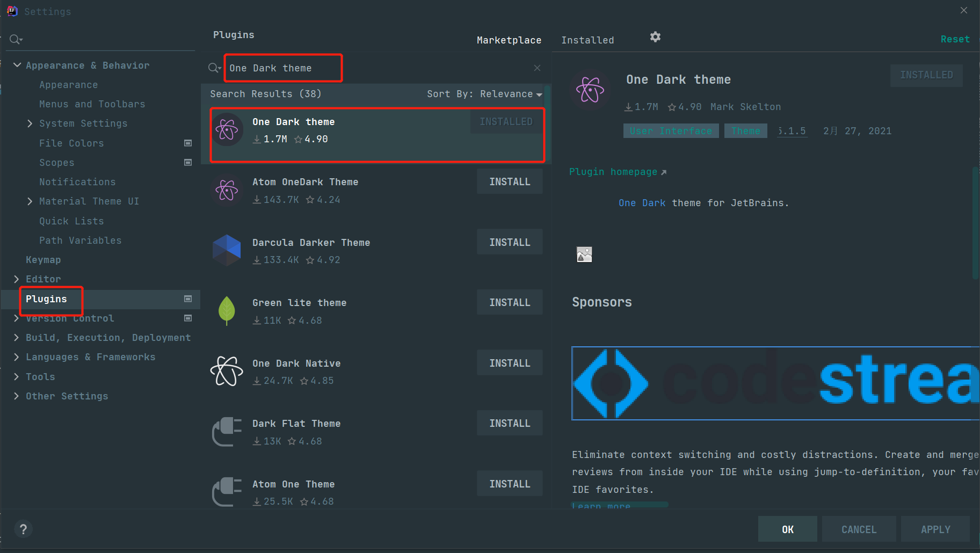Click the User Interface tag
This screenshot has height=553, width=980.
click(671, 131)
